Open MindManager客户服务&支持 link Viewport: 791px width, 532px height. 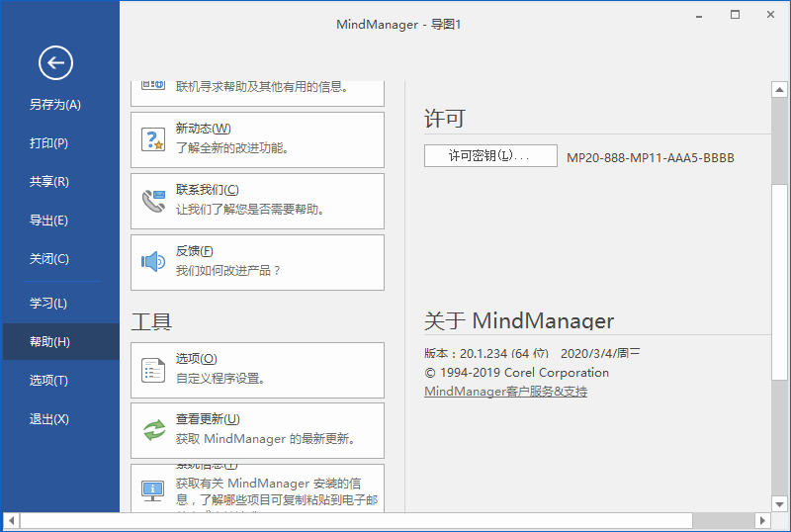pyautogui.click(x=505, y=392)
